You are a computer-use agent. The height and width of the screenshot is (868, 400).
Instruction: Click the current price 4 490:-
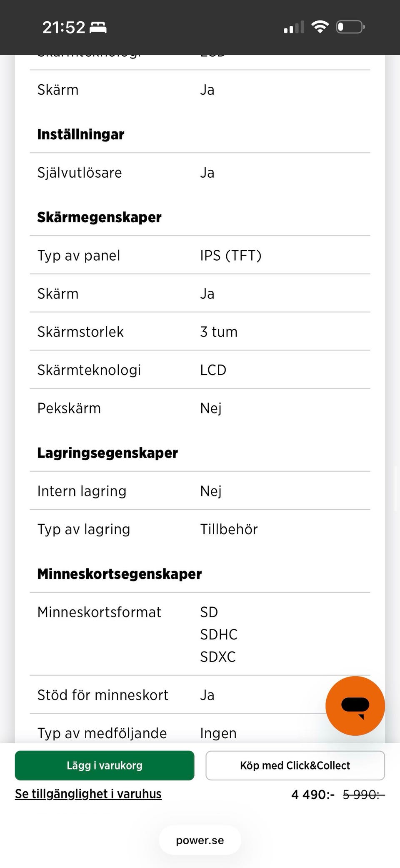point(312,795)
